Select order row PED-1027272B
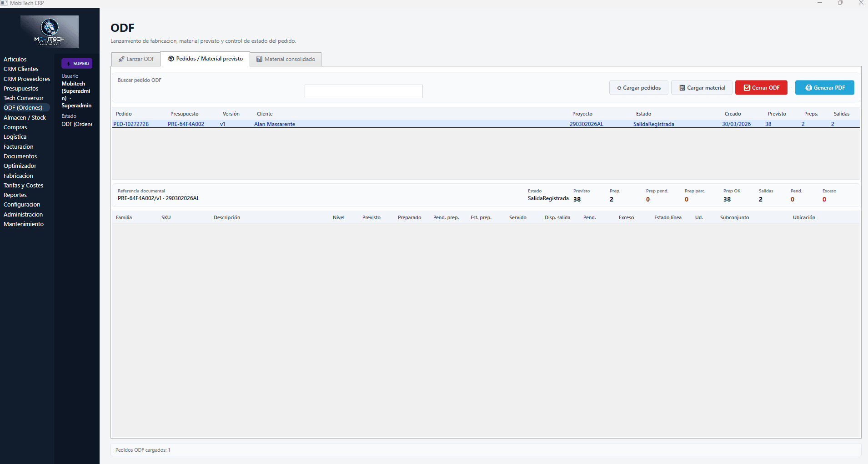This screenshot has height=464, width=868. pyautogui.click(x=131, y=124)
